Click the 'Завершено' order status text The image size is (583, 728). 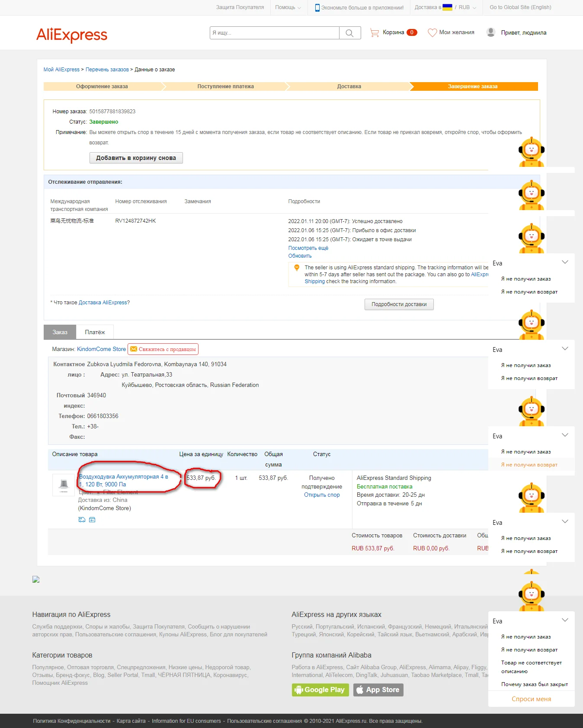(104, 122)
